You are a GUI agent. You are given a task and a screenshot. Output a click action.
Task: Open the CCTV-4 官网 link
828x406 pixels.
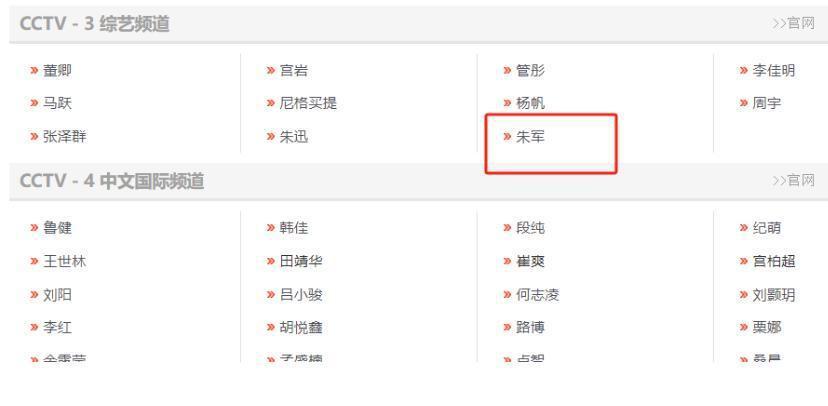[x=794, y=181]
